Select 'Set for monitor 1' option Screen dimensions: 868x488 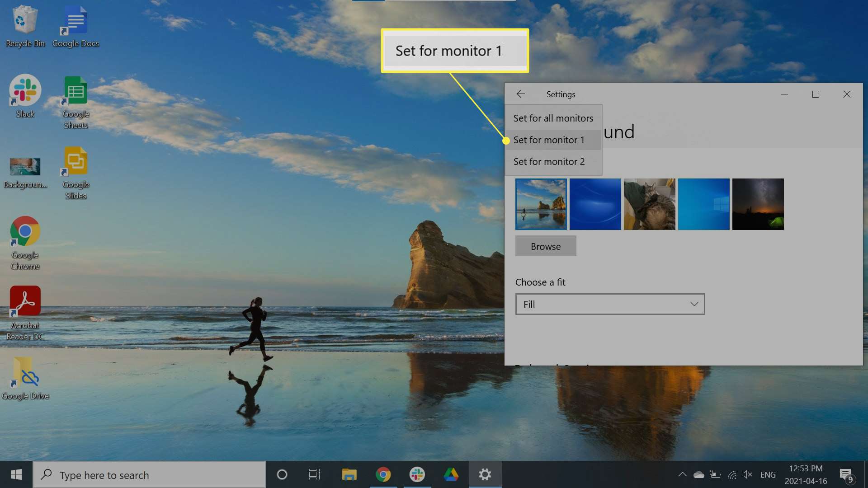[548, 140]
